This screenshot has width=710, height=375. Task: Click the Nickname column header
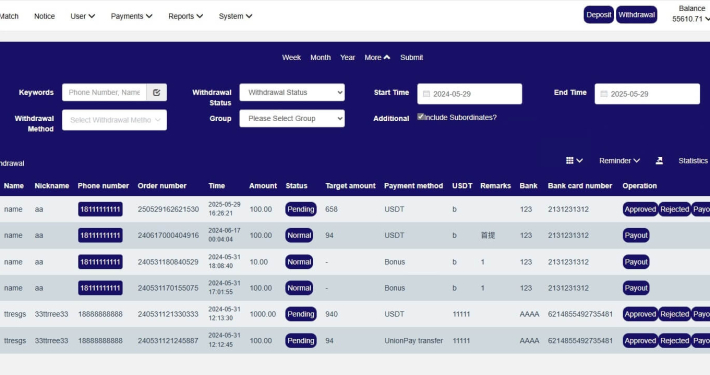52,186
